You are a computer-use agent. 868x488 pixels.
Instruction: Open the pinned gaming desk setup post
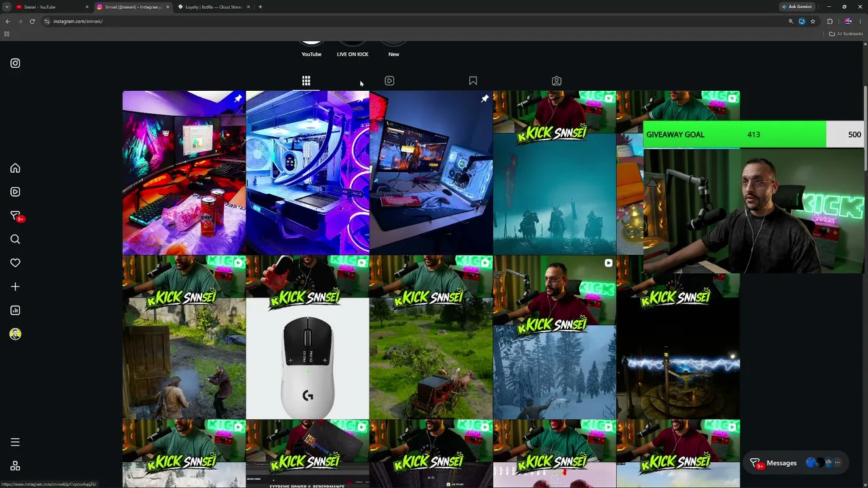pos(184,173)
